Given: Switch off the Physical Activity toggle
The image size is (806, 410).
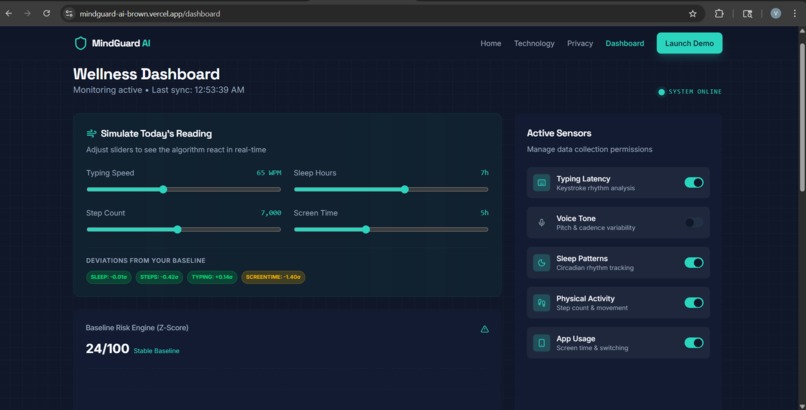Looking at the screenshot, I should (694, 303).
